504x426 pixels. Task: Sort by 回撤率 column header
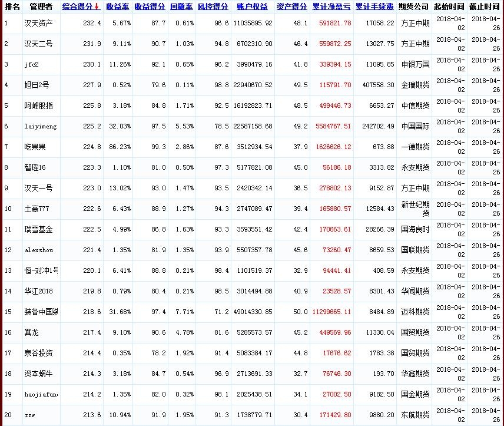click(181, 6)
